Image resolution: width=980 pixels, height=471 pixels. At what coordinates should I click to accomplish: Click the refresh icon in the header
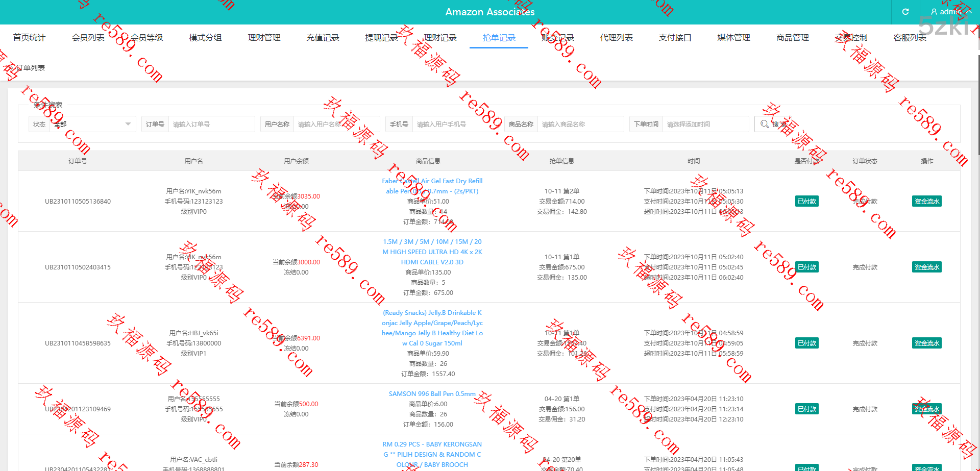pyautogui.click(x=905, y=12)
